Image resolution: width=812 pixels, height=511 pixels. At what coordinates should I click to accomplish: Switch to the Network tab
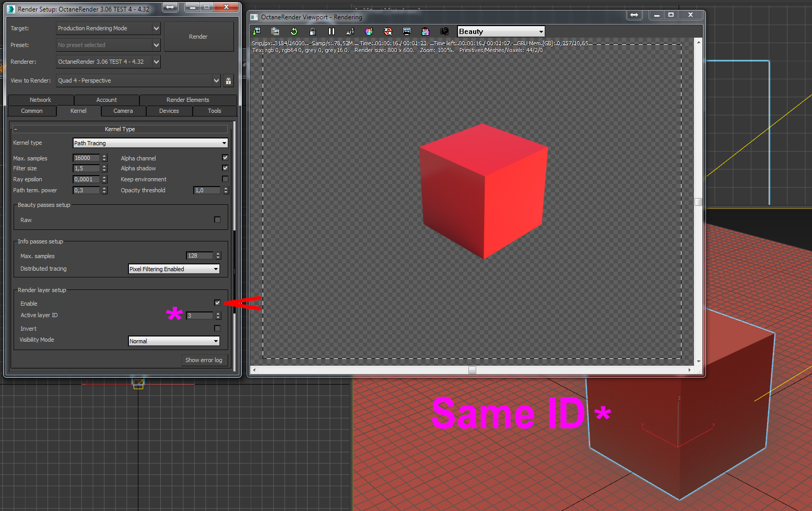tap(41, 100)
